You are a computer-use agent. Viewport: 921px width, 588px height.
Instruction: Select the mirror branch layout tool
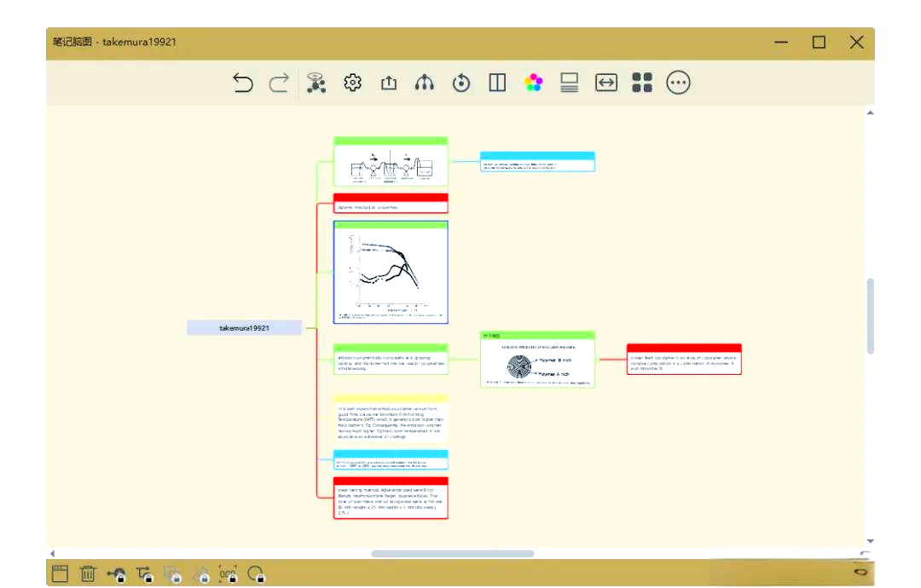click(424, 83)
